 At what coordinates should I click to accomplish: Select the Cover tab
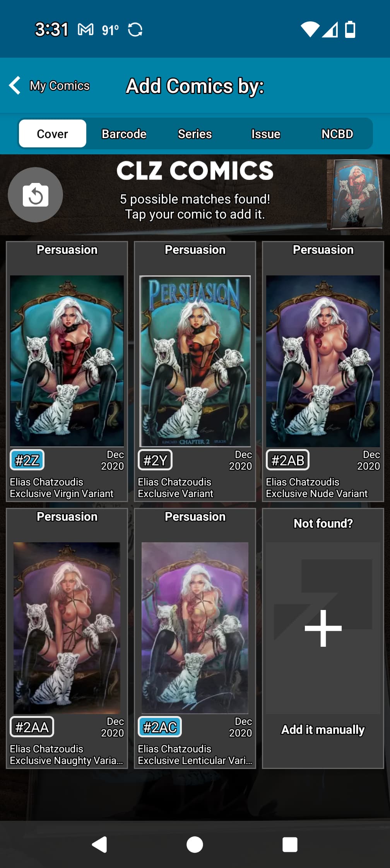[53, 134]
